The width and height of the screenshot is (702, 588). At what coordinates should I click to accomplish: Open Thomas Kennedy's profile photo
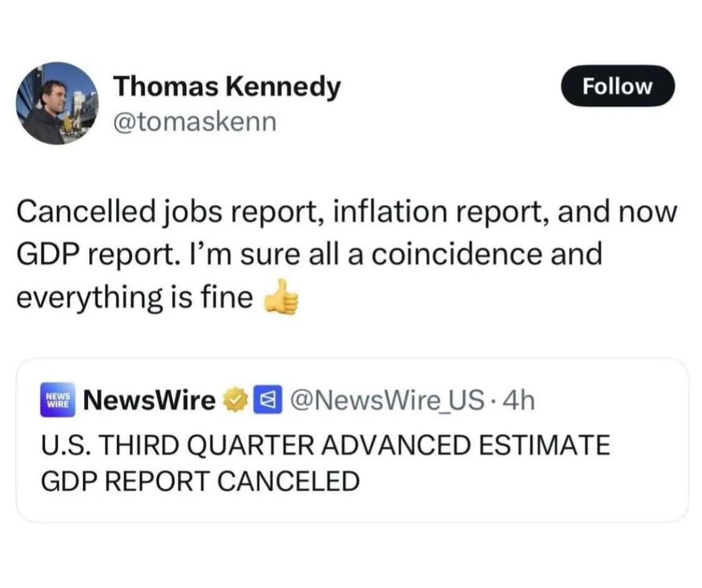pyautogui.click(x=57, y=104)
